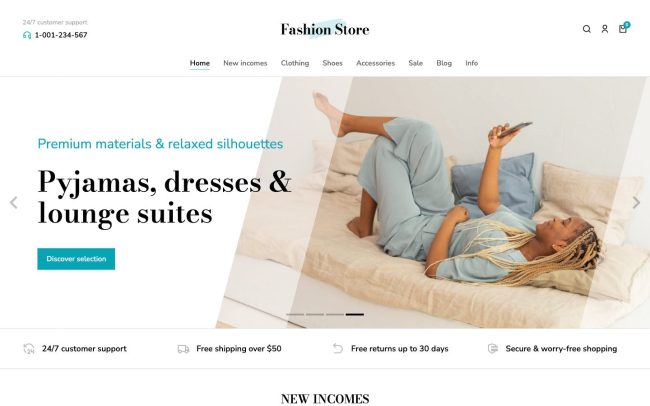Select the second carousel slide indicator
The image size is (650, 406).
tap(315, 315)
